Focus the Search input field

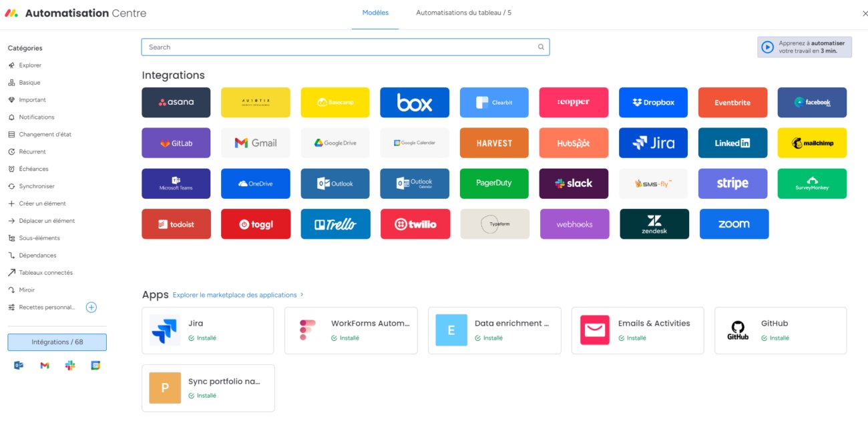[x=345, y=47]
